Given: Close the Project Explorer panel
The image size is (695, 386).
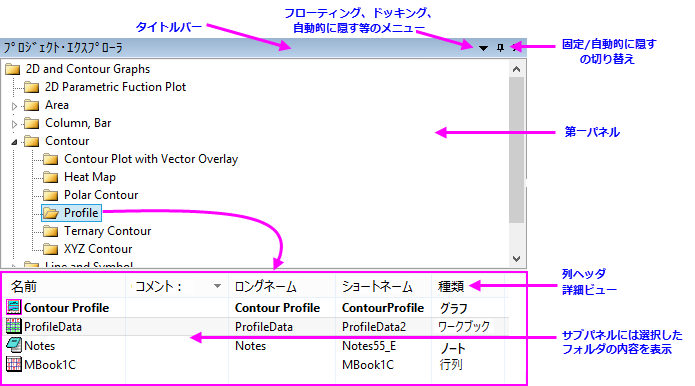Looking at the screenshot, I should tap(516, 47).
